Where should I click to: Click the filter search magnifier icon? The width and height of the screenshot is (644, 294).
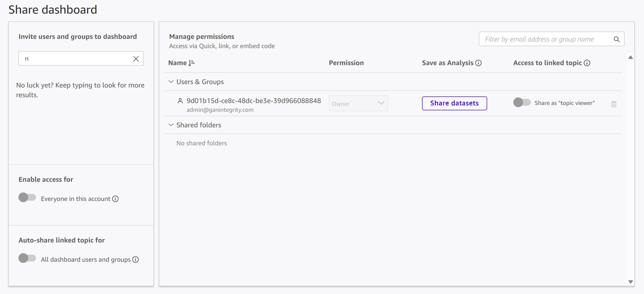pos(617,39)
